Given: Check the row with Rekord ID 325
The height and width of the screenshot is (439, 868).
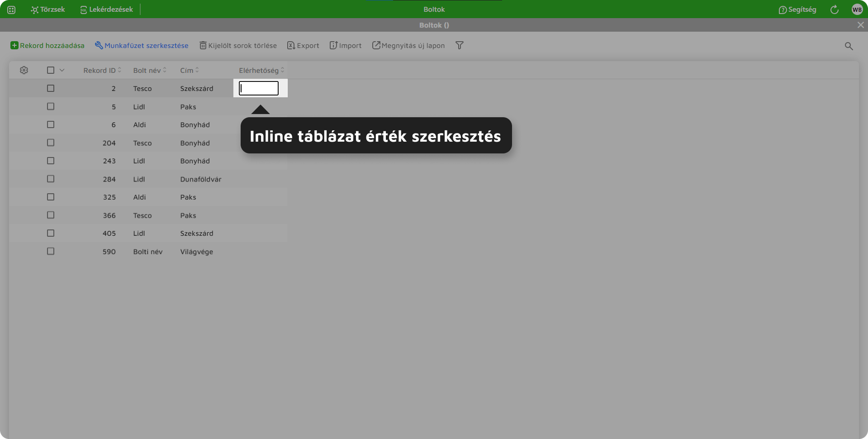Looking at the screenshot, I should coord(51,197).
